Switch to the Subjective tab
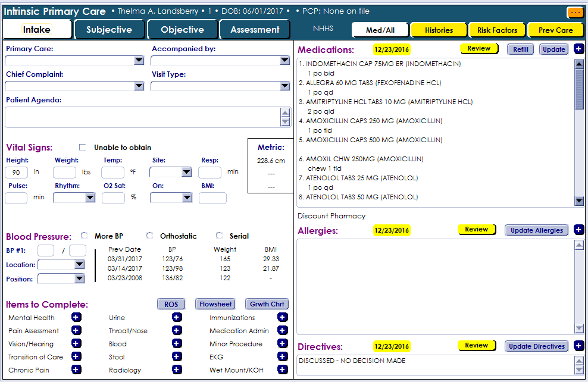Viewport: 588px width, 382px height. [110, 30]
